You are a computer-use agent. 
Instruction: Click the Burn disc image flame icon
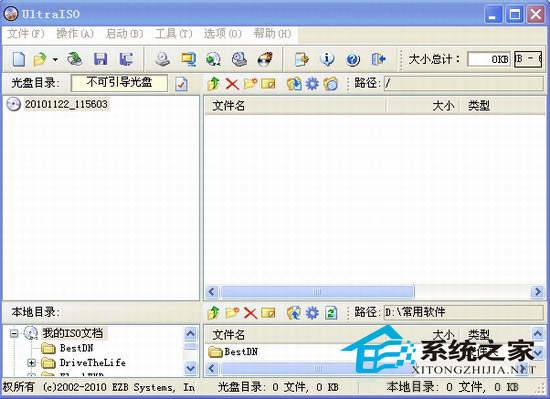coord(265,59)
